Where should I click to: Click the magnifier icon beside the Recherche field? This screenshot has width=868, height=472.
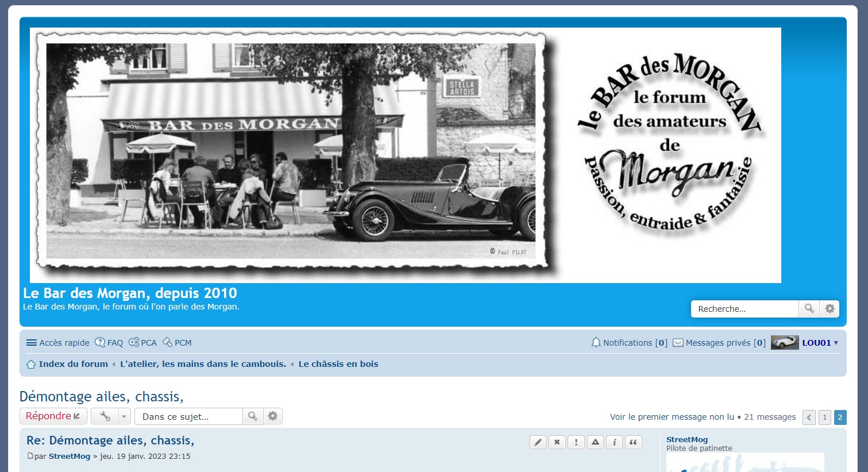(x=809, y=309)
